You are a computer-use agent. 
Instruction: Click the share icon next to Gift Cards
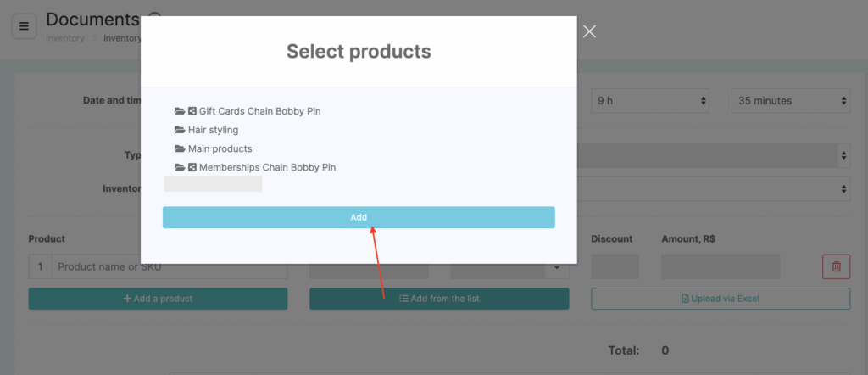[192, 111]
